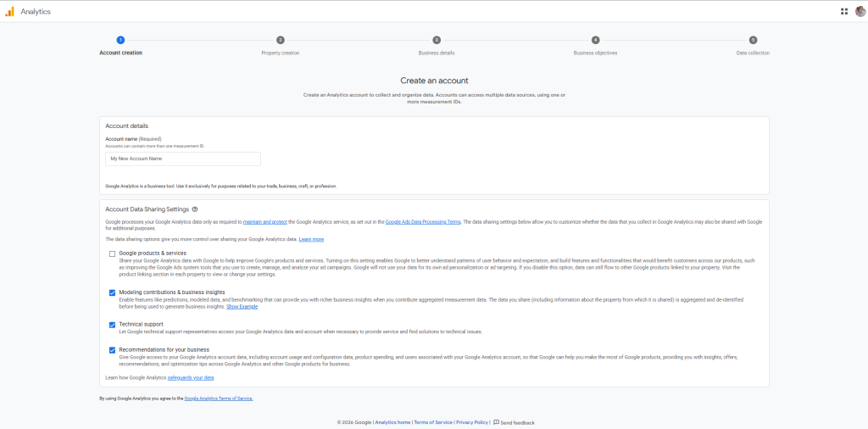Click the Business details step label

click(x=437, y=53)
